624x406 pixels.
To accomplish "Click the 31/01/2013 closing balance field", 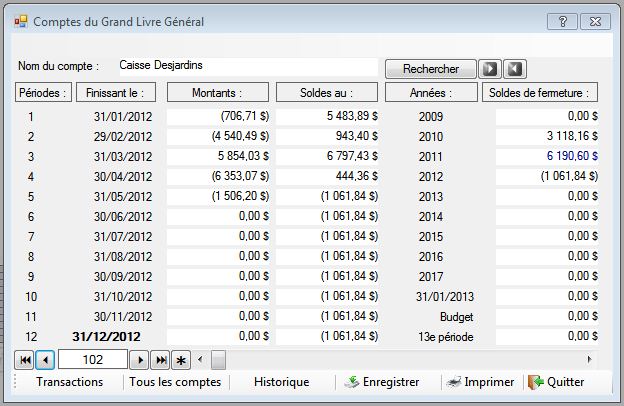I will pos(547,297).
